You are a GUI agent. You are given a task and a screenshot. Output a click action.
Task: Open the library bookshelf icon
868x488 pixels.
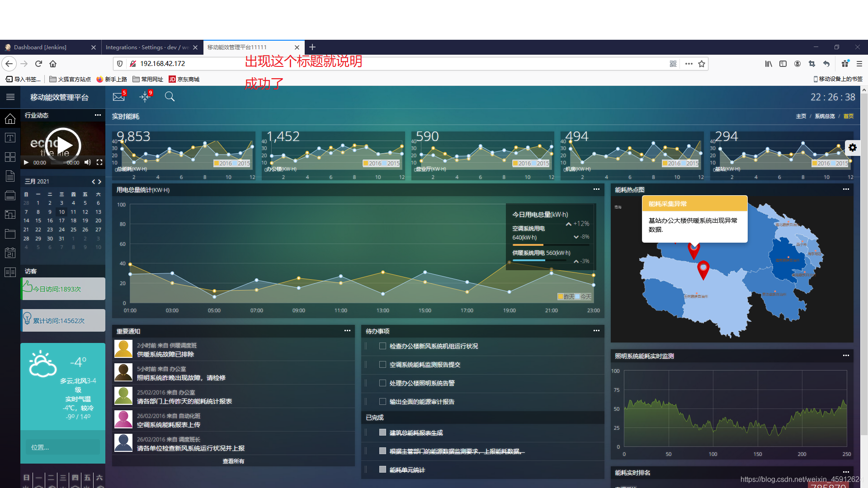point(769,64)
